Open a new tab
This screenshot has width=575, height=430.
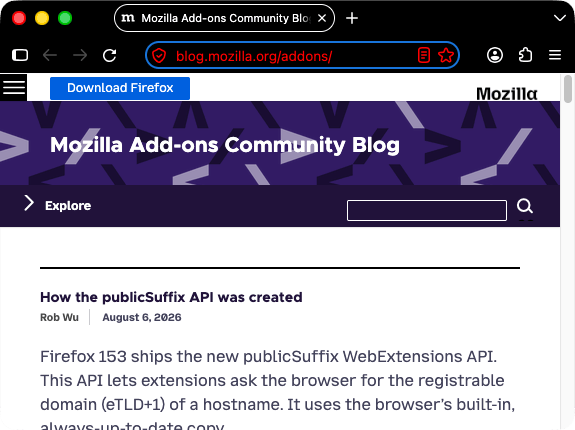tap(352, 18)
